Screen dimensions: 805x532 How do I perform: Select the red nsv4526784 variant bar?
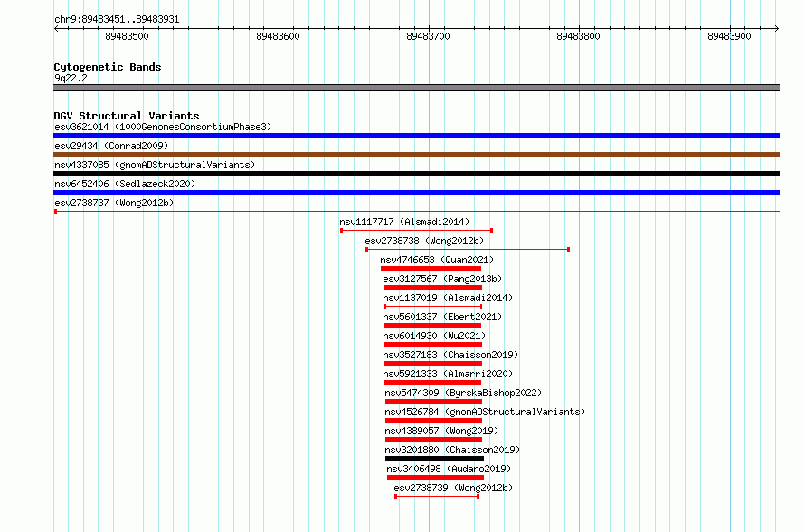tap(433, 421)
